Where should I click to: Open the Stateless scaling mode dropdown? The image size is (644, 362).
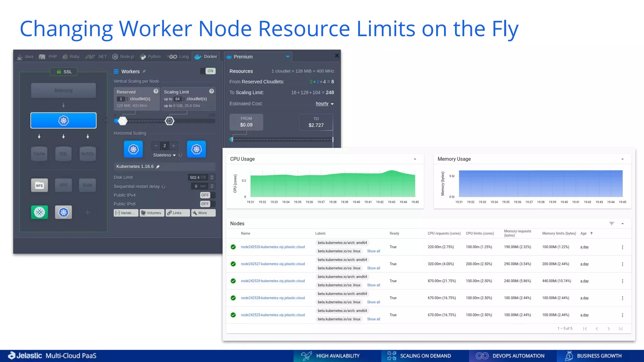(164, 155)
